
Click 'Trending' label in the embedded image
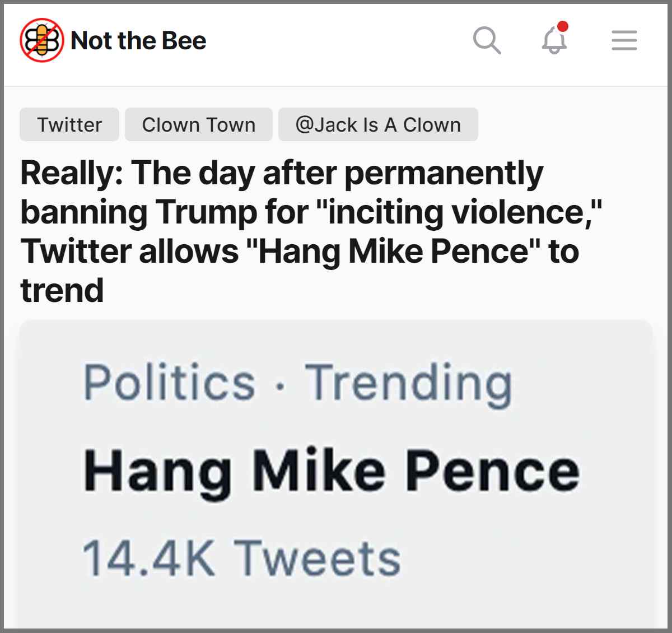[408, 383]
